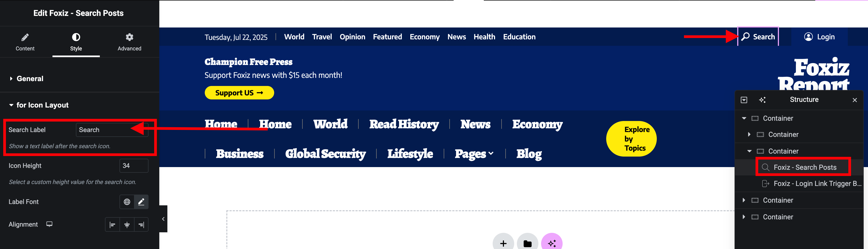
Task: Click the Login Link Trigger widget icon
Action: click(765, 184)
